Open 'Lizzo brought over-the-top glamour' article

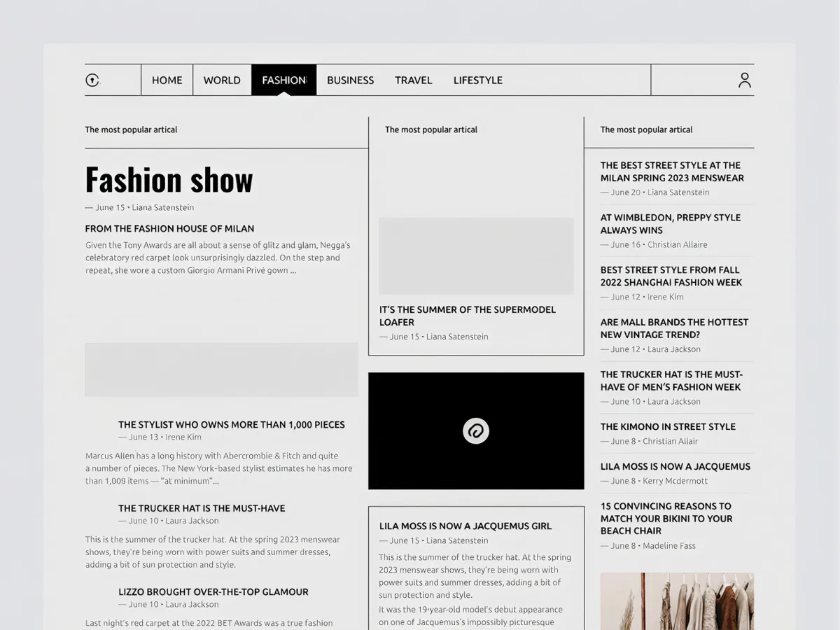coord(213,591)
